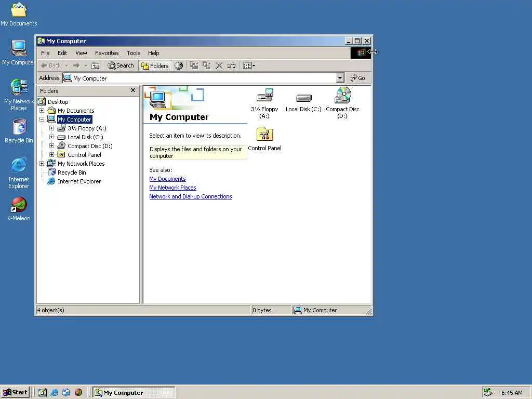Select the Local Disk (C:) drive icon

(x=303, y=102)
